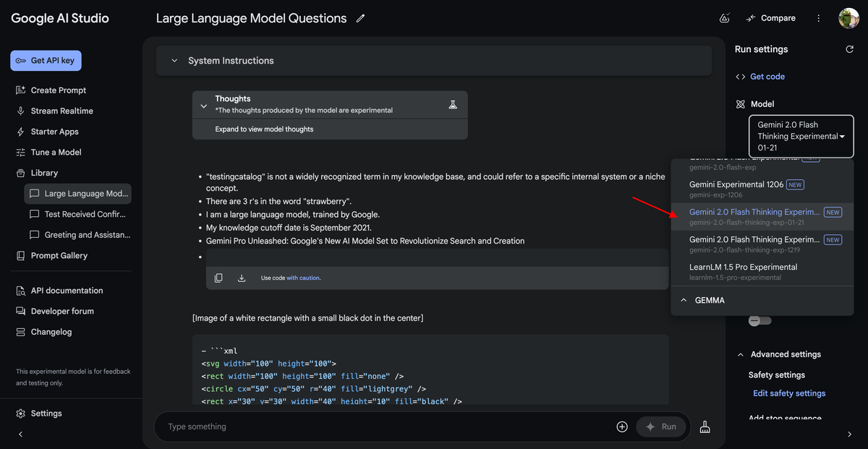Click the Get API key button
The height and width of the screenshot is (449, 868).
point(46,61)
